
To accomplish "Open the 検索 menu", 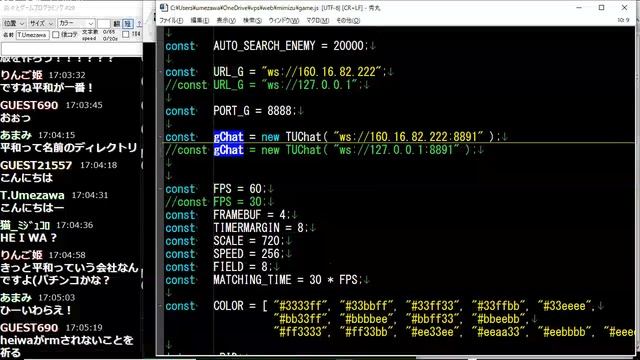I will click(x=252, y=20).
